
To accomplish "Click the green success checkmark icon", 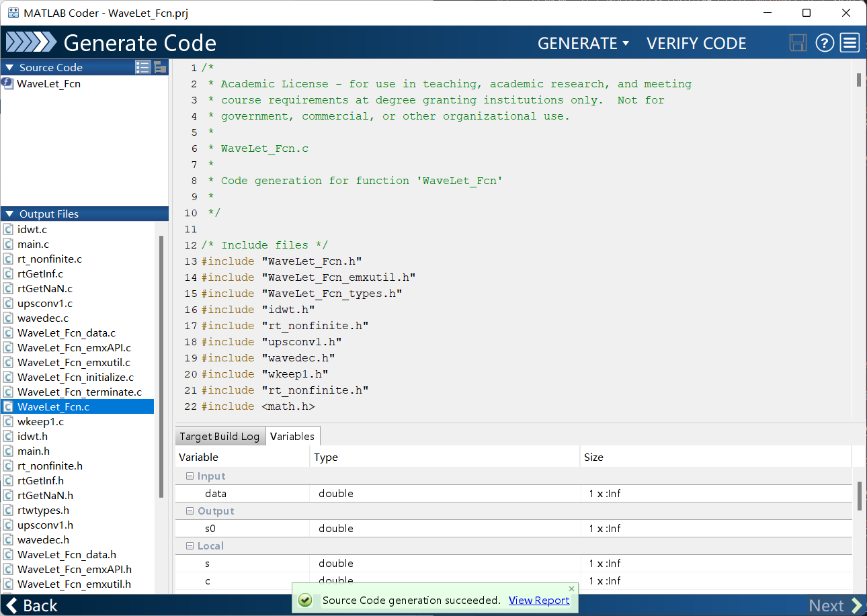I will coord(304,601).
